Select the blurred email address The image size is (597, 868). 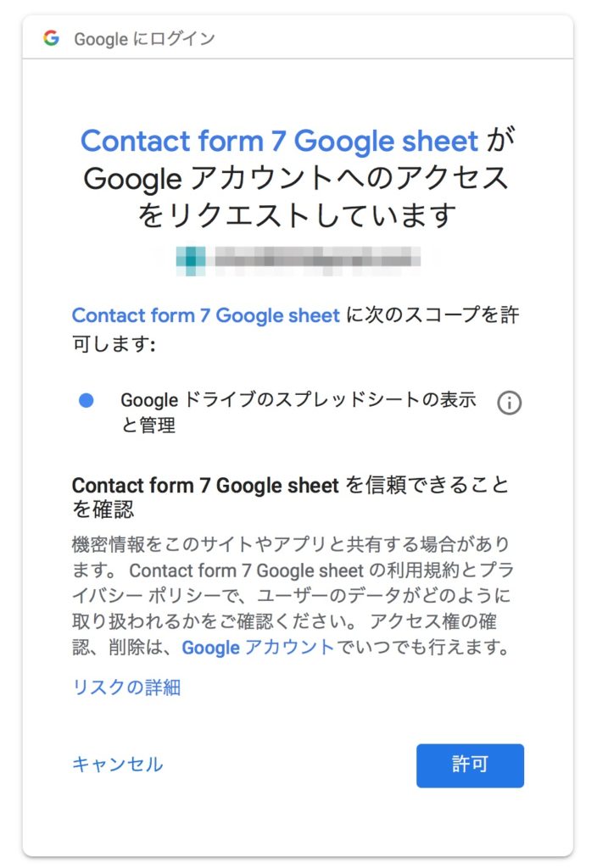(317, 257)
